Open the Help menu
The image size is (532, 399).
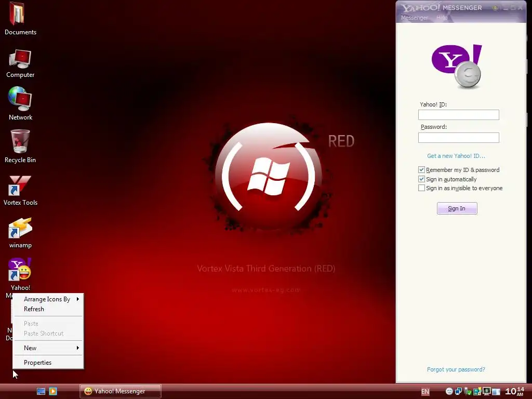coord(442,18)
